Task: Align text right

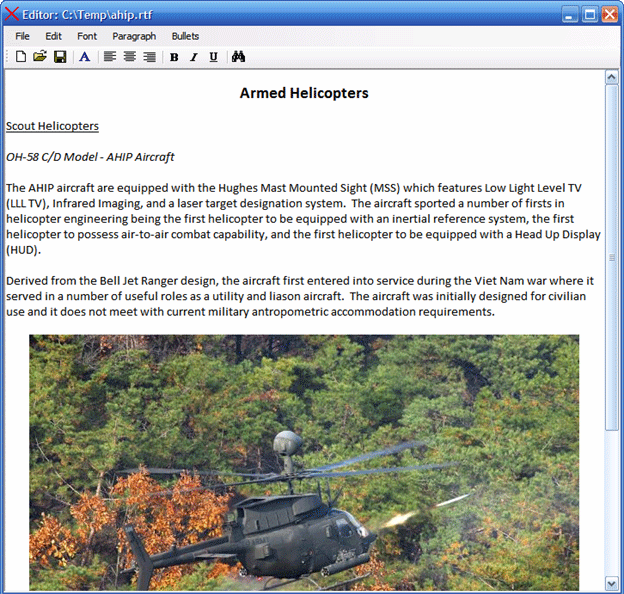Action: click(x=150, y=57)
